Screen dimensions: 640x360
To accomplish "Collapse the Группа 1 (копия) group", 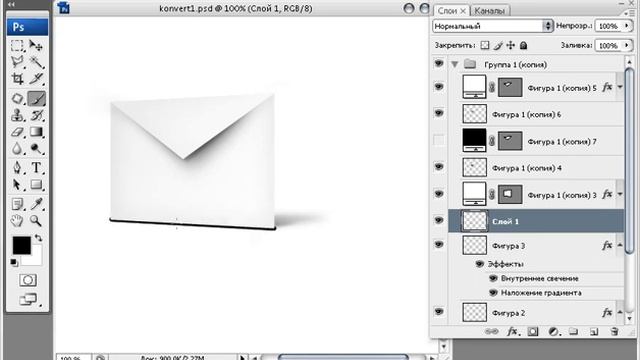I will 455,64.
